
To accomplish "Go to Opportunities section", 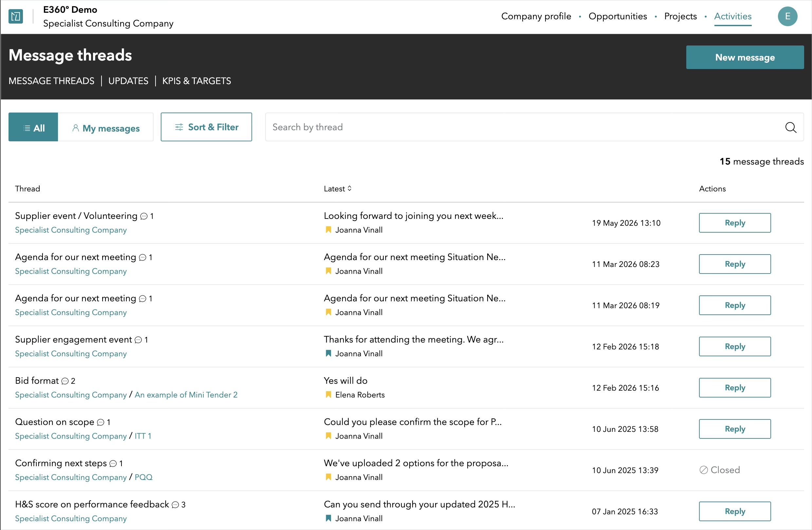I will coord(618,16).
